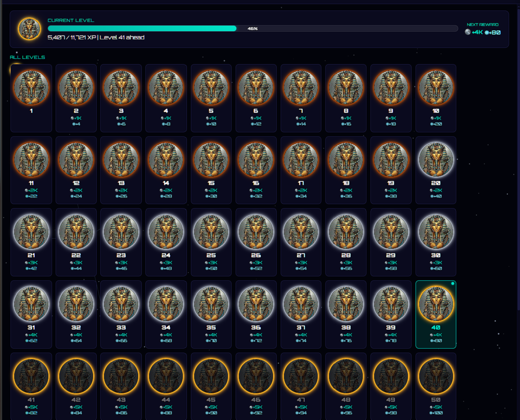Click the 'NEXT REWARD' label
Screen dimensions: 520x420
[x=483, y=25]
